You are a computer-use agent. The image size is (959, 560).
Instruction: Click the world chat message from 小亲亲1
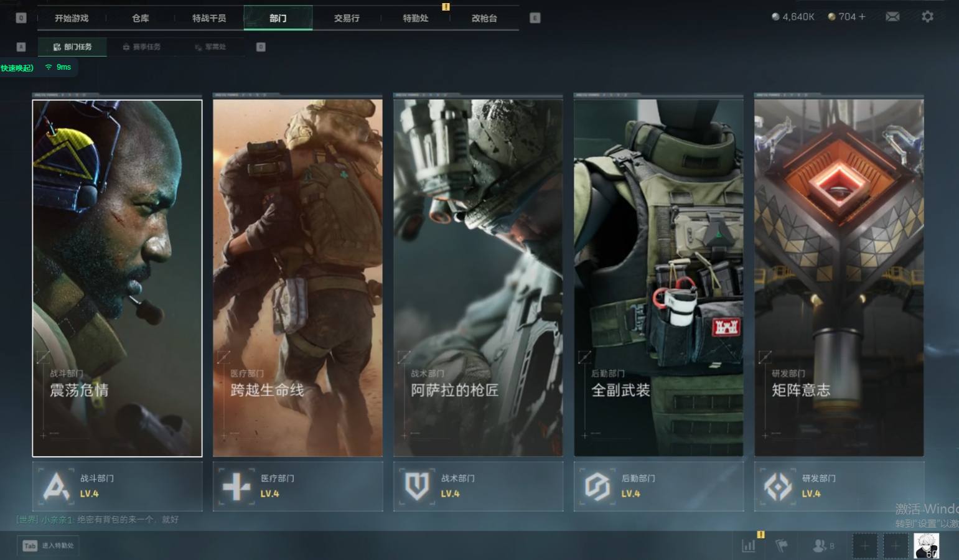pyautogui.click(x=98, y=520)
